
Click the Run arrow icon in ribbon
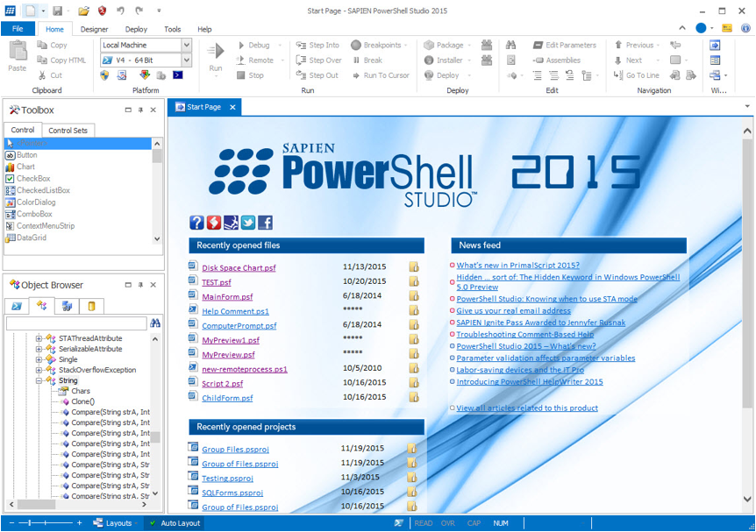pos(215,53)
